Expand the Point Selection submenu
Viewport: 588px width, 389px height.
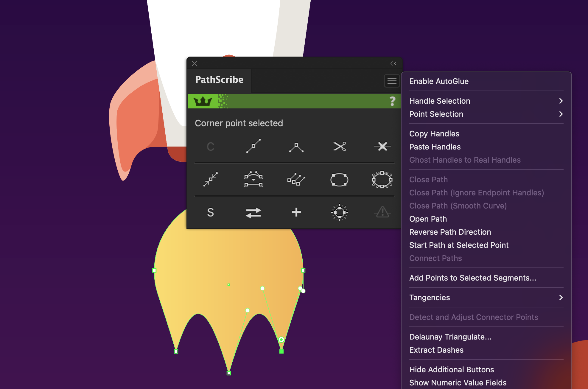pyautogui.click(x=486, y=114)
